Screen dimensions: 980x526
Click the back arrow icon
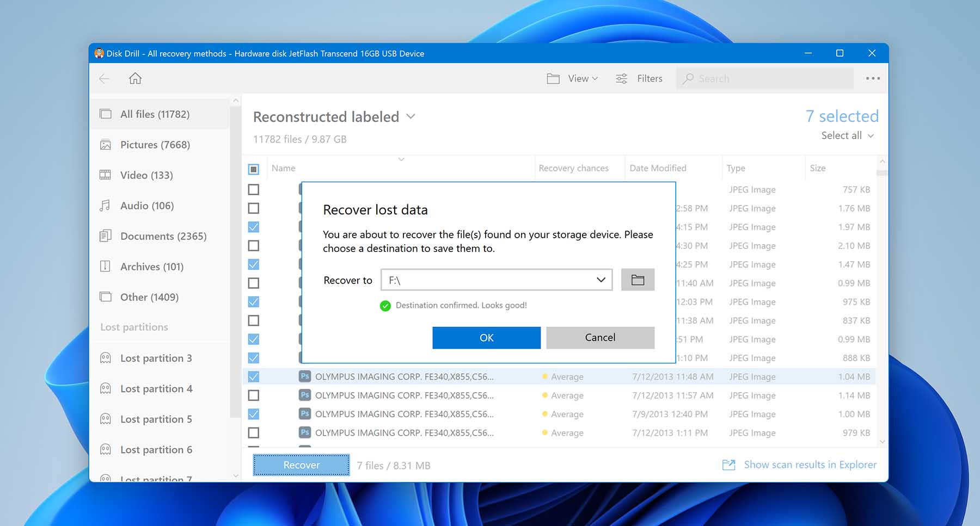pyautogui.click(x=105, y=79)
